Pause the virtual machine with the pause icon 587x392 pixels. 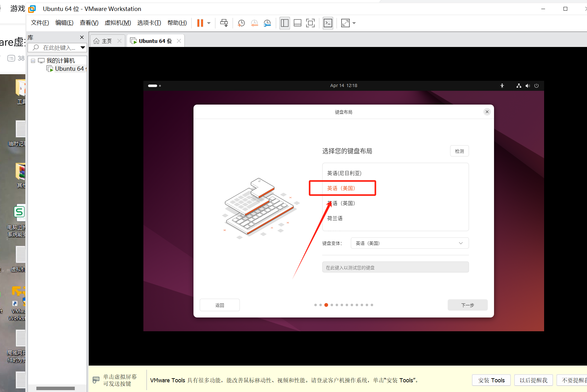[x=200, y=23]
